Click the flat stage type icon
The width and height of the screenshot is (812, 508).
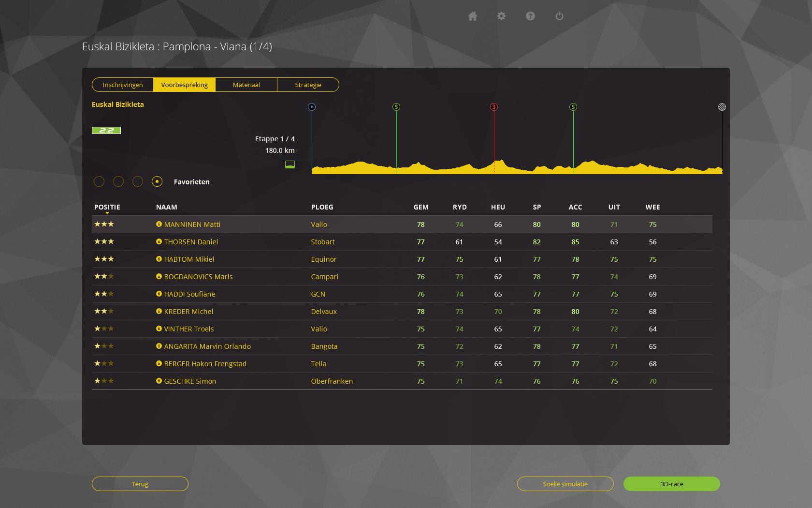(290, 164)
